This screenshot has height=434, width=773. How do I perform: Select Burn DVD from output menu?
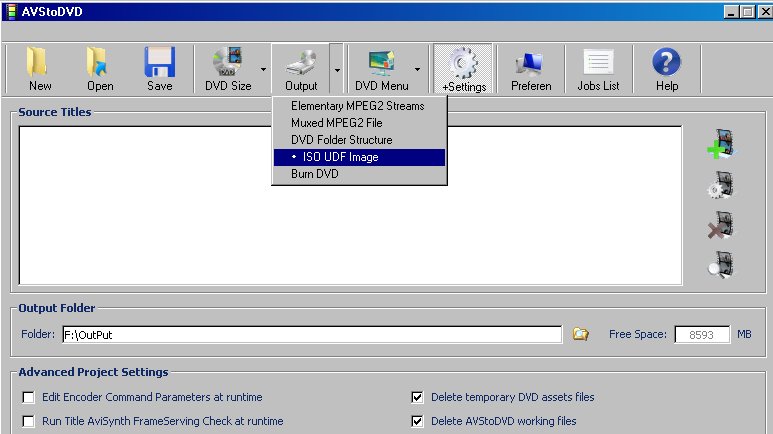click(359, 174)
